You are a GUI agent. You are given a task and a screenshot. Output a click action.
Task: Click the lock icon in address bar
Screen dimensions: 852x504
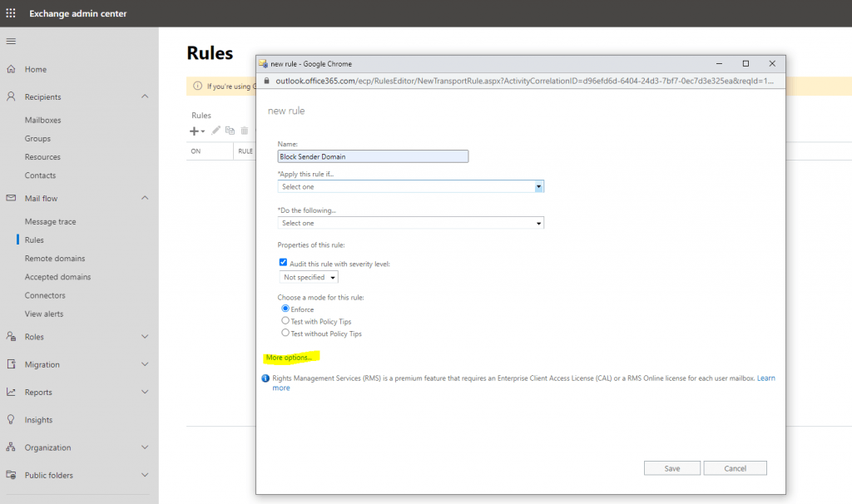(266, 81)
